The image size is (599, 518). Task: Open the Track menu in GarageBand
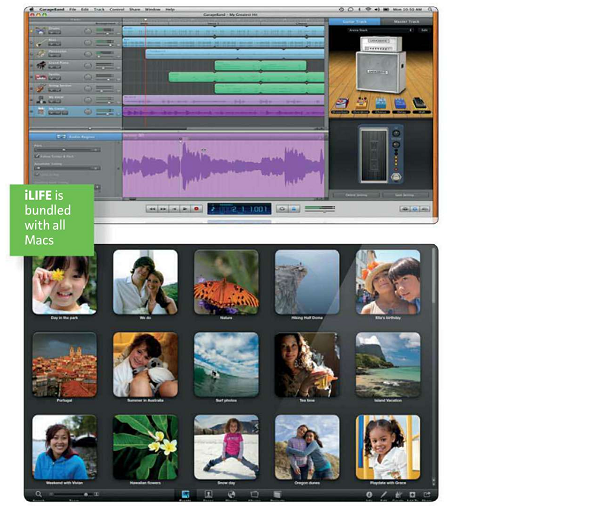(x=99, y=9)
